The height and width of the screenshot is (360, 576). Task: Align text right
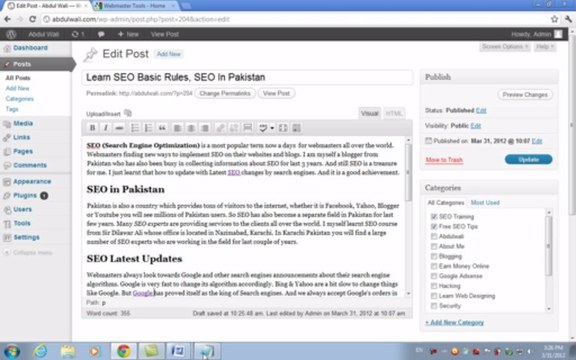pyautogui.click(x=205, y=128)
